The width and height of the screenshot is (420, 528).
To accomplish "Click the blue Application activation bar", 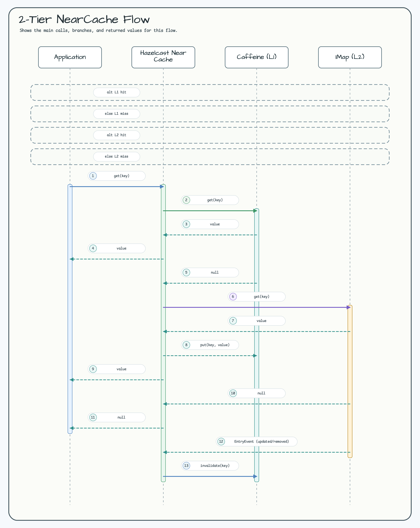I will (x=70, y=309).
